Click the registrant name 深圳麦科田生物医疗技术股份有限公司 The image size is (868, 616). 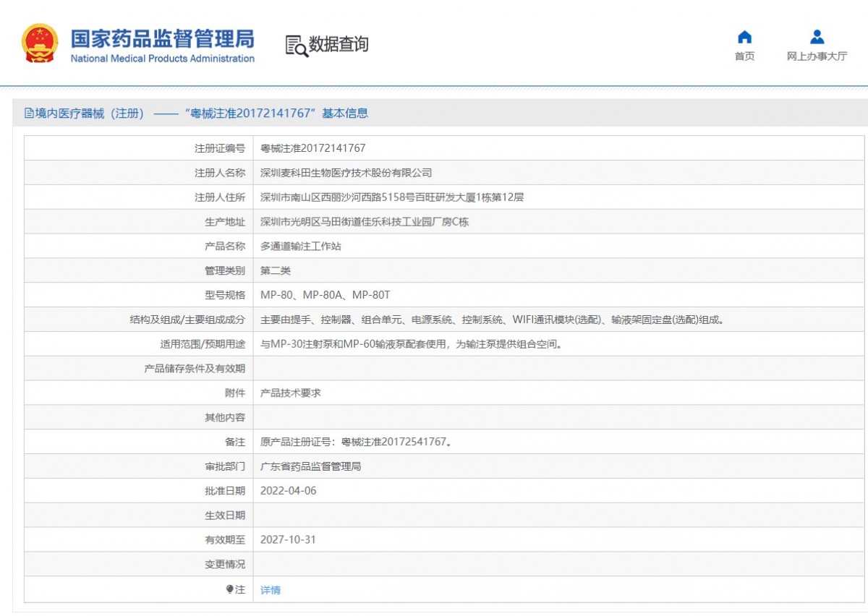pos(346,173)
